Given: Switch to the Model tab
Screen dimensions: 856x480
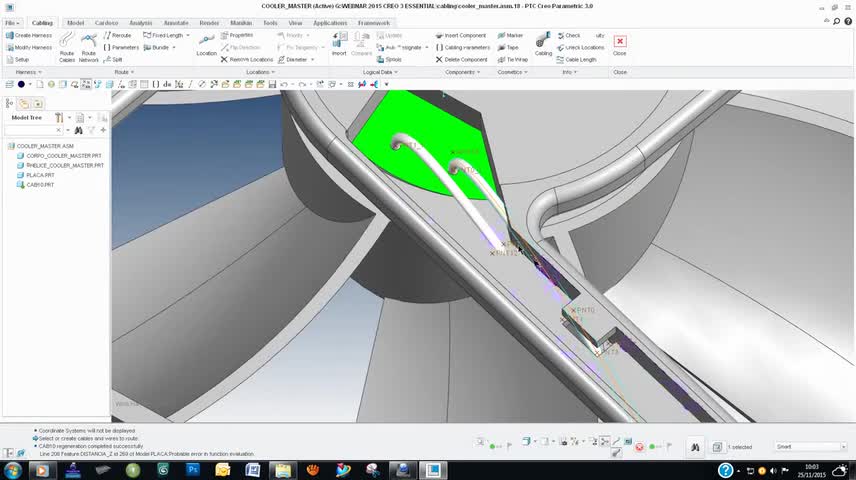Looking at the screenshot, I should tap(75, 23).
